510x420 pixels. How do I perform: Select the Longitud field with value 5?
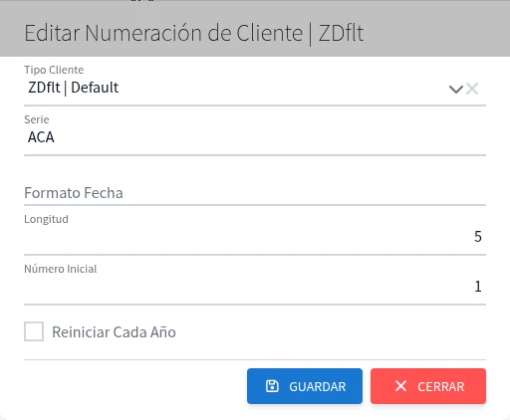pyautogui.click(x=255, y=236)
